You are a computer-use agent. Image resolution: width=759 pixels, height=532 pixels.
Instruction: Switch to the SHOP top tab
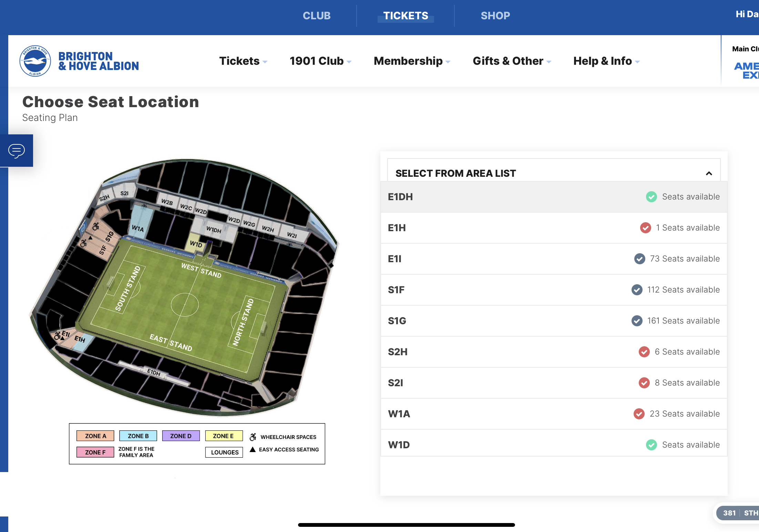tap(495, 16)
